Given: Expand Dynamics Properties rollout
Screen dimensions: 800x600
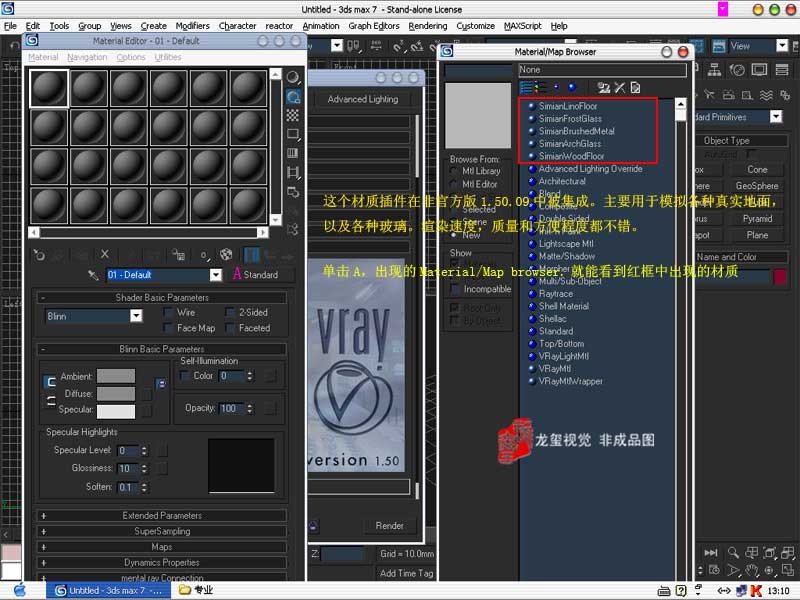Looking at the screenshot, I should pyautogui.click(x=161, y=563).
